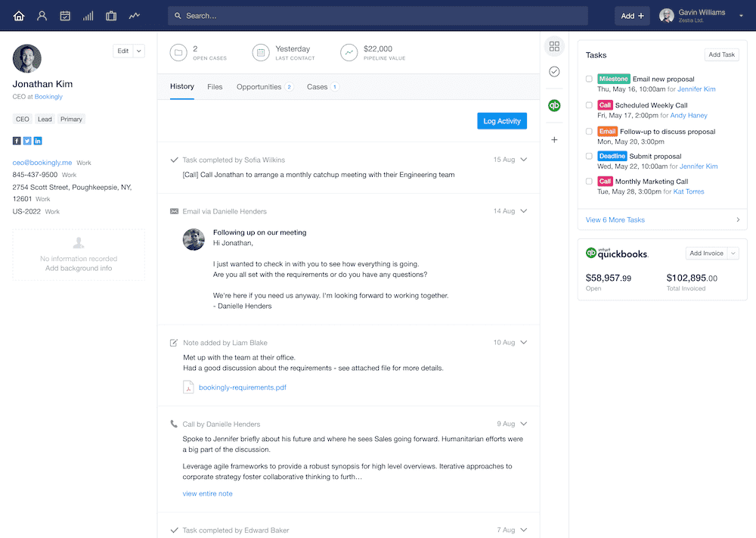The height and width of the screenshot is (538, 756).
Task: Click the Primary tag
Action: coord(71,120)
